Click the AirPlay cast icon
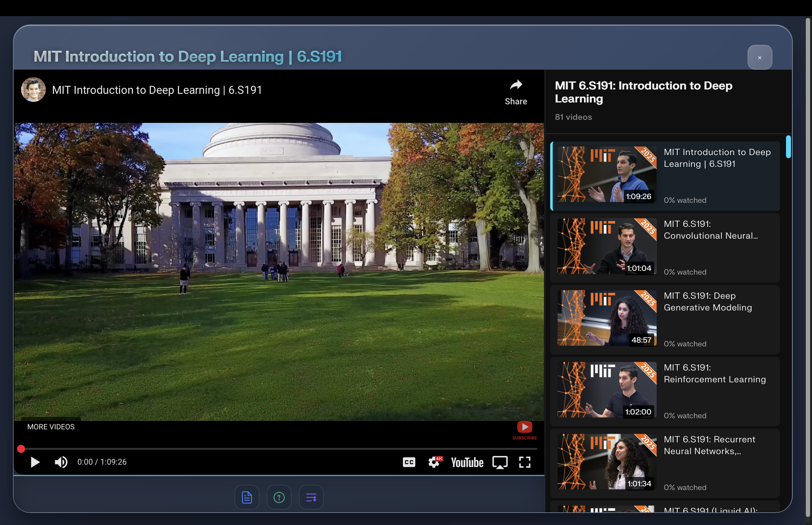This screenshot has width=812, height=525. pyautogui.click(x=500, y=462)
